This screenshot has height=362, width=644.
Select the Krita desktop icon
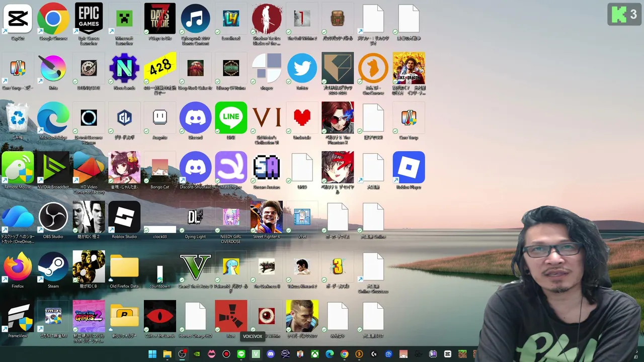coord(53,68)
